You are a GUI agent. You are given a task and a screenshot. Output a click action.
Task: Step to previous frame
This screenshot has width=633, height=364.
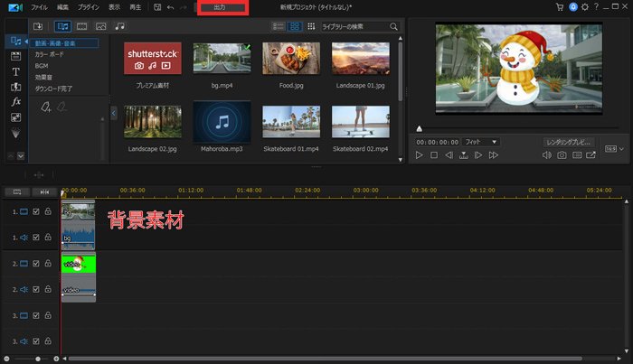point(449,155)
